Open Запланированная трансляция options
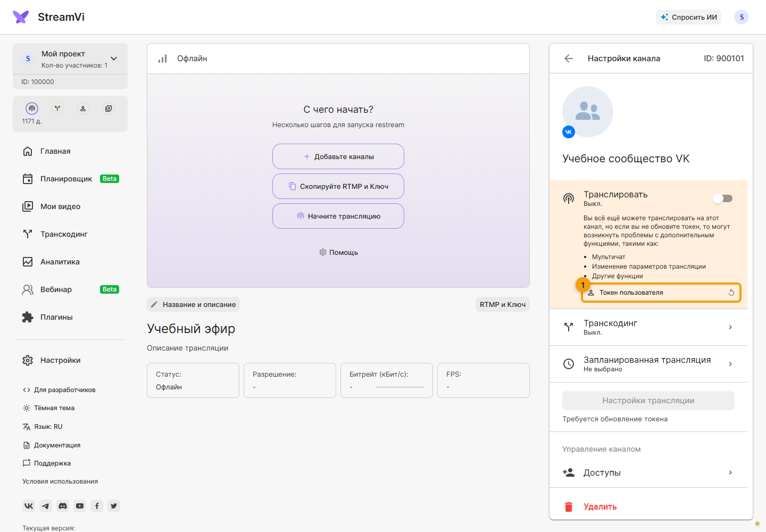766x532 pixels. pos(648,364)
